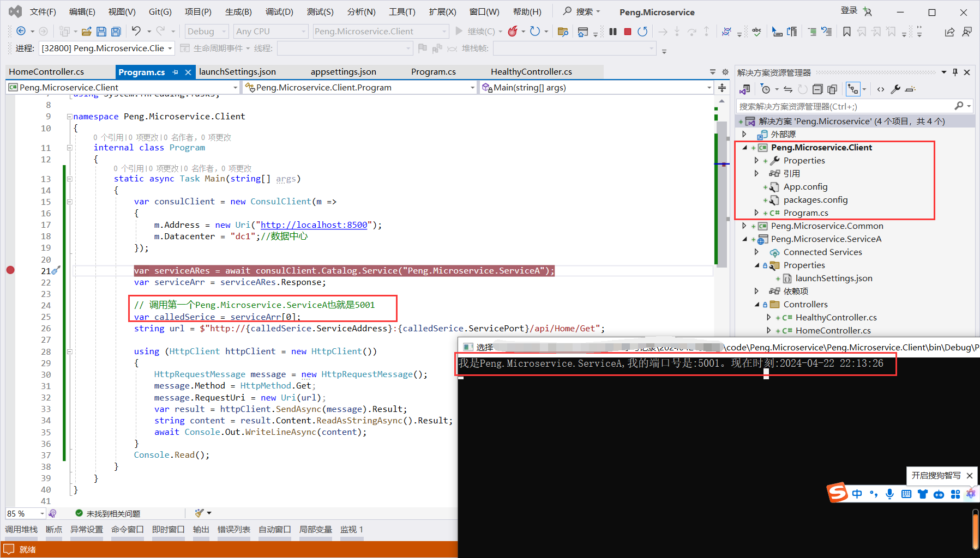Open Properties wrench icon in Solution Explorer
This screenshot has width=980, height=558.
[895, 89]
